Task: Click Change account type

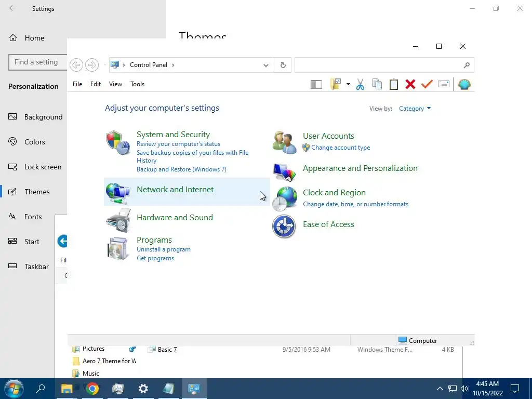Action: 341,148
